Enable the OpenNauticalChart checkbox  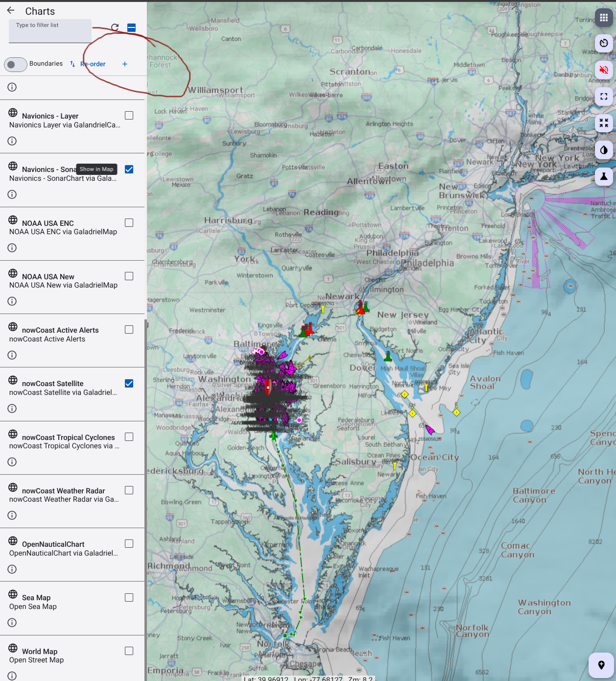tap(129, 544)
